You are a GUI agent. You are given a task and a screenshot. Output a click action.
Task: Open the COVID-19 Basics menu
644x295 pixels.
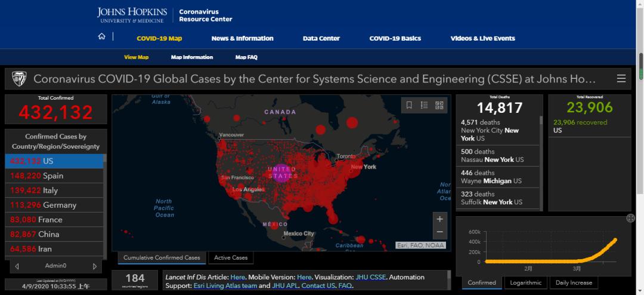(x=395, y=38)
